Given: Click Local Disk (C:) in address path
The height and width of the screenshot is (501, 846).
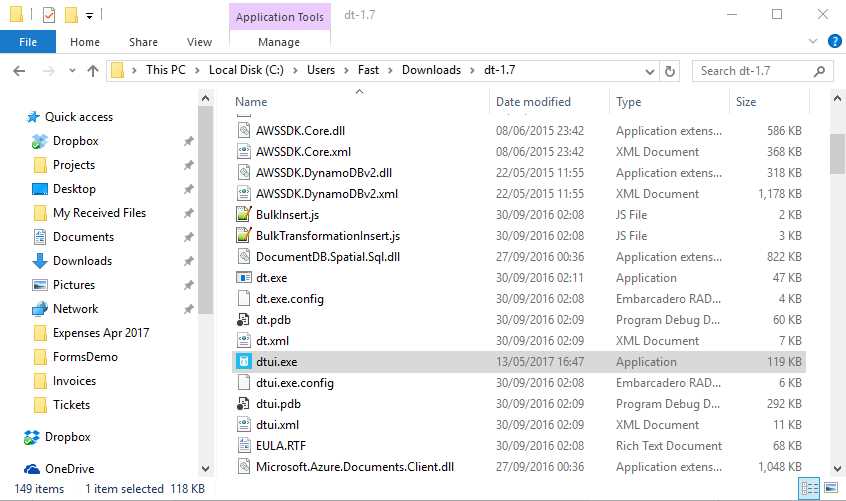Looking at the screenshot, I should coord(246,70).
